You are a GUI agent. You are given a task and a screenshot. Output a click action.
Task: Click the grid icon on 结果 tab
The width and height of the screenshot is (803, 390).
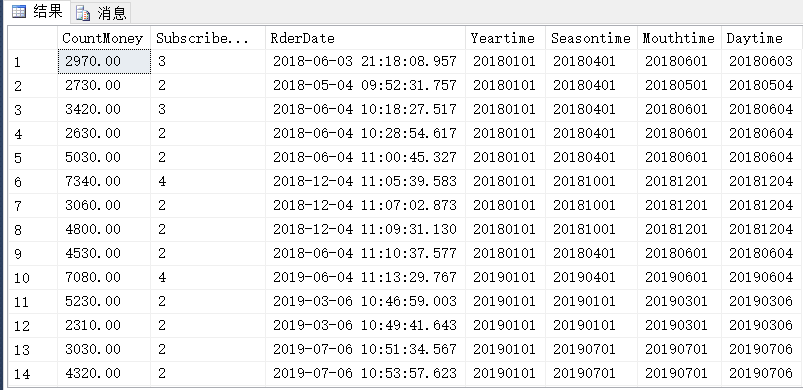(x=19, y=12)
